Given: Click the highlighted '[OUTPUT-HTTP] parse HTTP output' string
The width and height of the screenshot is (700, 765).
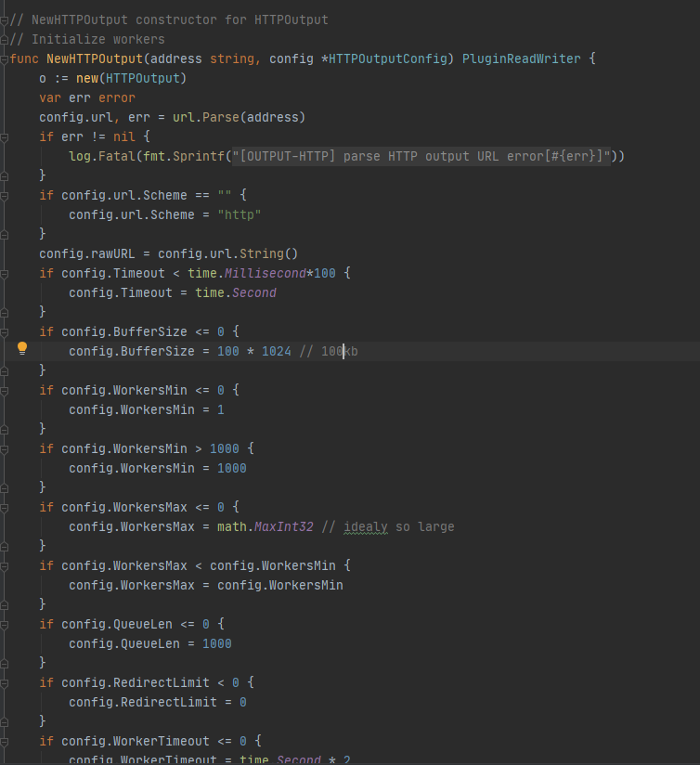Looking at the screenshot, I should pos(421,157).
